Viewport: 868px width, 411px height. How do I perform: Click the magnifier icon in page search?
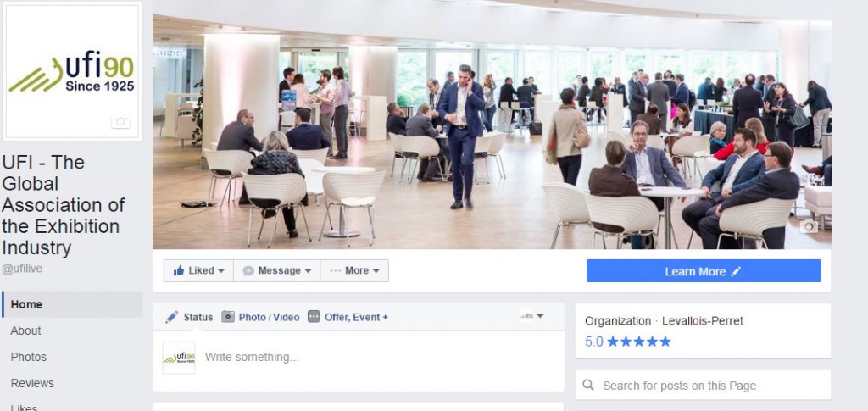(588, 385)
